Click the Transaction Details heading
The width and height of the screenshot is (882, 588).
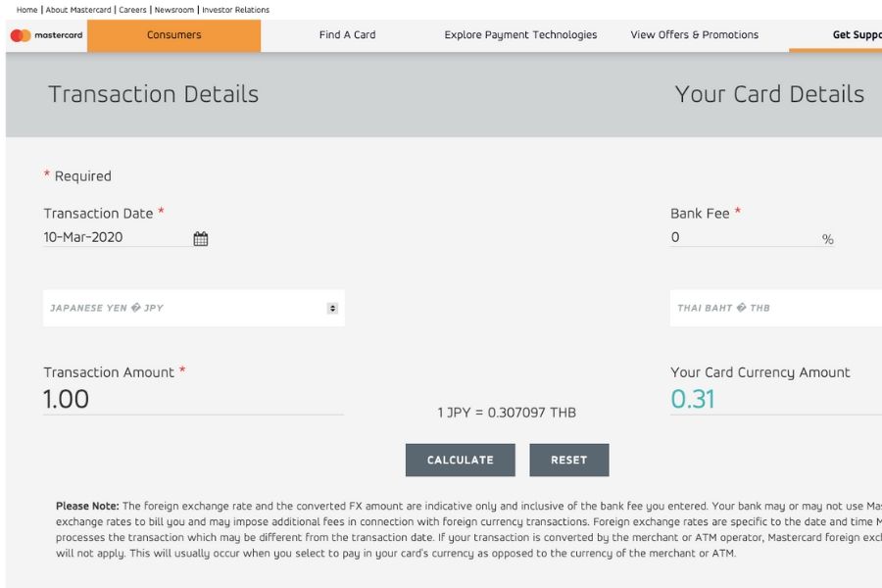click(153, 94)
